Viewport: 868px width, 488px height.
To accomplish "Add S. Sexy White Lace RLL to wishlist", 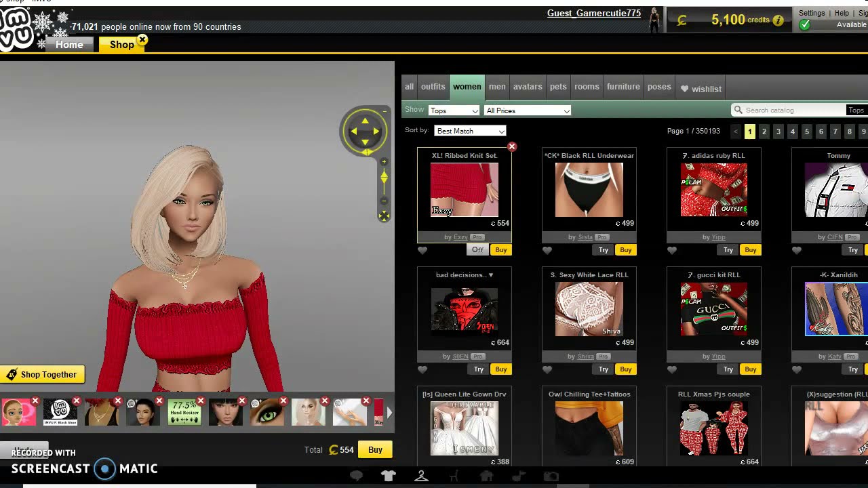I will [x=547, y=370].
